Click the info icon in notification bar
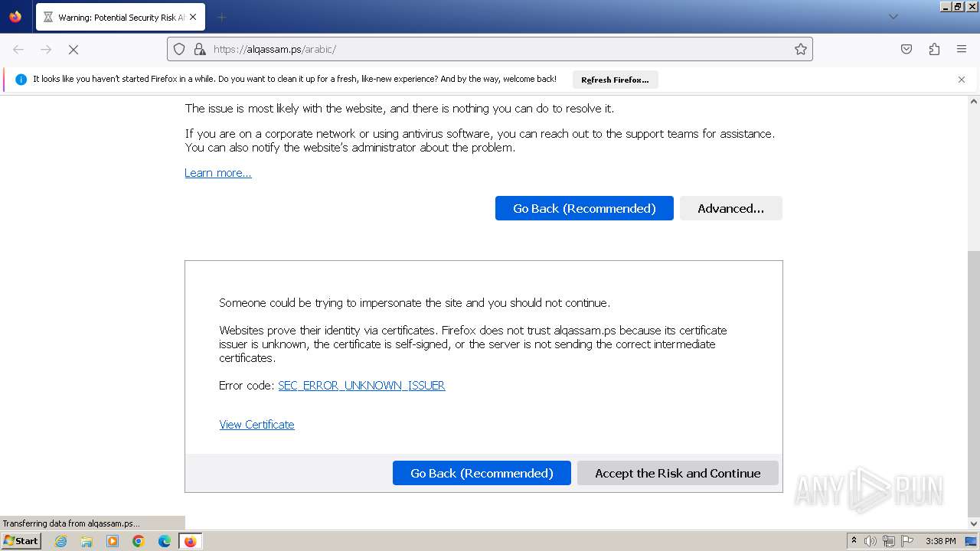The height and width of the screenshot is (551, 980). [x=21, y=80]
